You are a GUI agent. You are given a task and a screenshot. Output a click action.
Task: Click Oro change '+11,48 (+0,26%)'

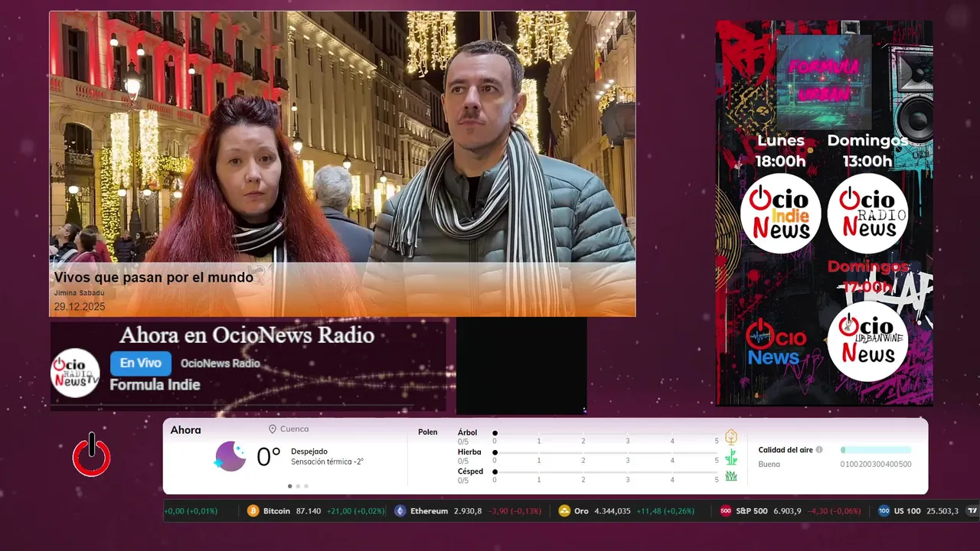pos(665,510)
